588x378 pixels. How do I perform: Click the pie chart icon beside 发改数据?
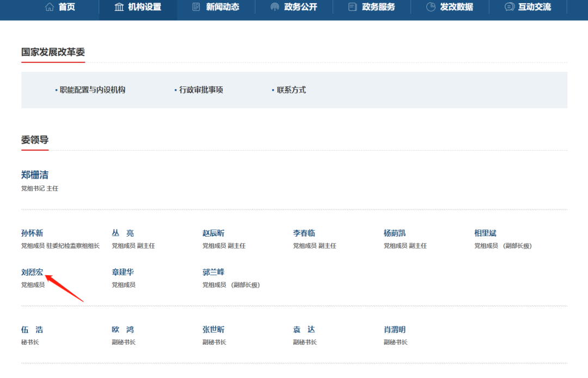pyautogui.click(x=431, y=7)
